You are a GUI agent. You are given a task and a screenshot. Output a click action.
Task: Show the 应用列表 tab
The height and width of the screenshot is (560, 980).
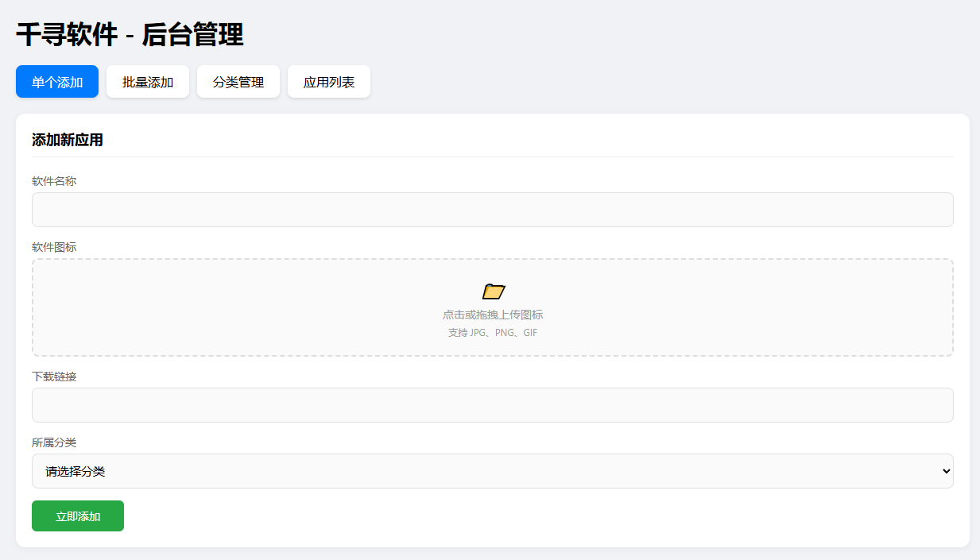[x=329, y=82]
